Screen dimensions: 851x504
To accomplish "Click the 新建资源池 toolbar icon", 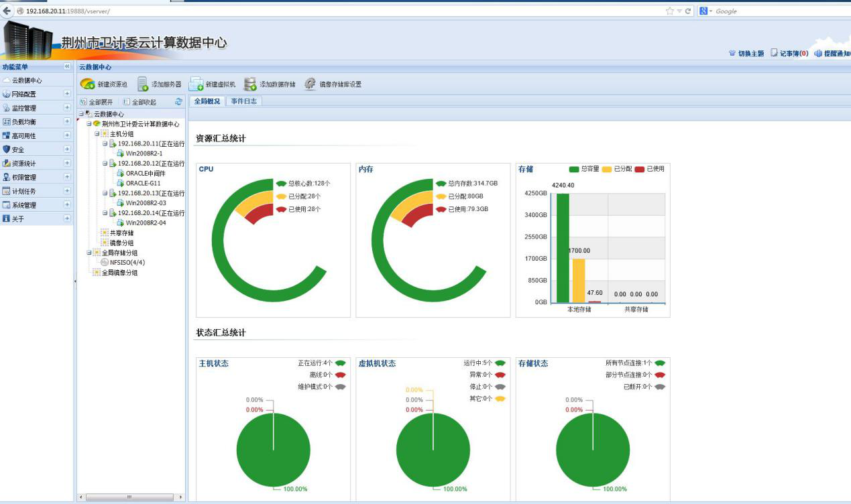I will click(x=87, y=84).
